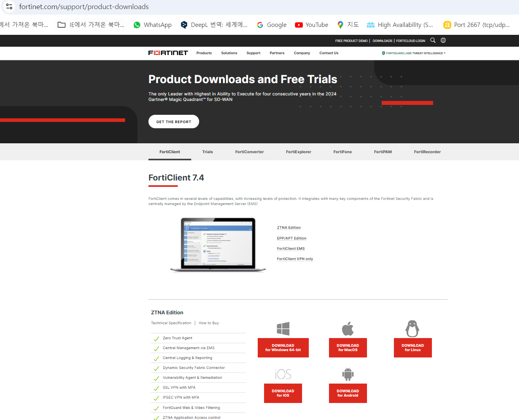This screenshot has width=519, height=420.
Task: Select the FortiPAM tab
Action: pyautogui.click(x=383, y=152)
